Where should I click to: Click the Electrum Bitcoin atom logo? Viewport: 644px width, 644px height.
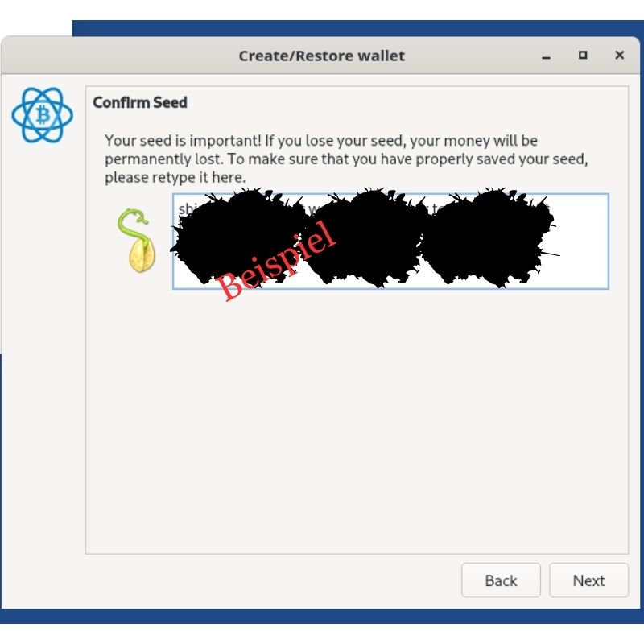(x=42, y=115)
